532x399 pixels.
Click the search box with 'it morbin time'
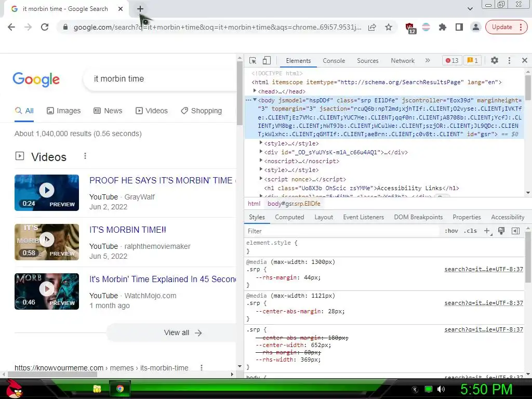tap(159, 79)
